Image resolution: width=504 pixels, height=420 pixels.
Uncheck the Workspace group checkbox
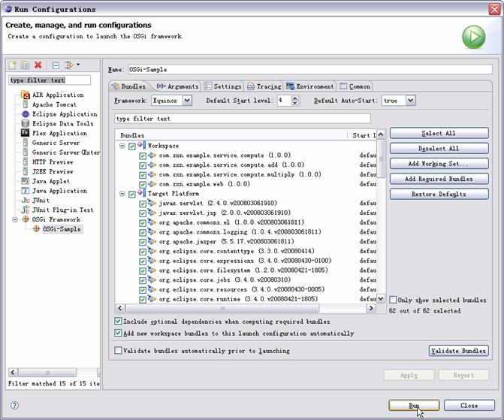(131, 147)
